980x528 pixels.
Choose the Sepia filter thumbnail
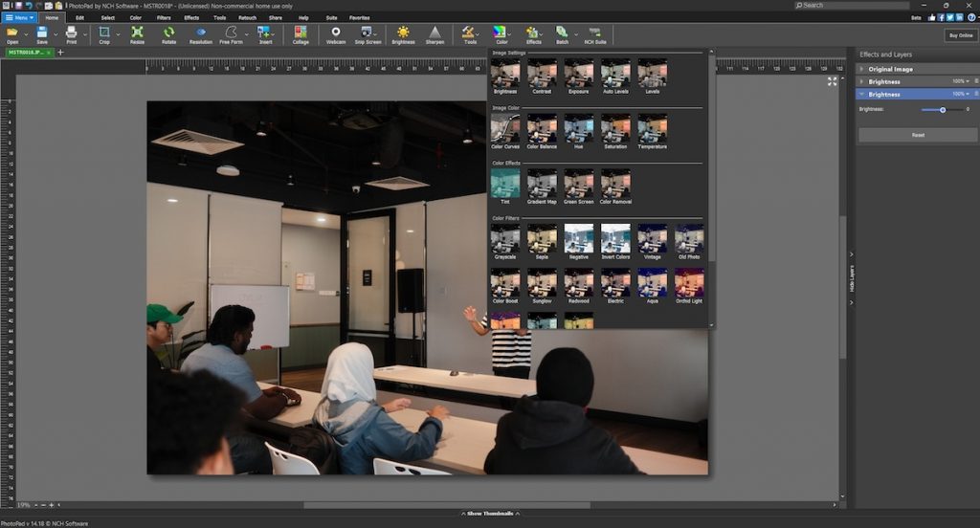(542, 242)
